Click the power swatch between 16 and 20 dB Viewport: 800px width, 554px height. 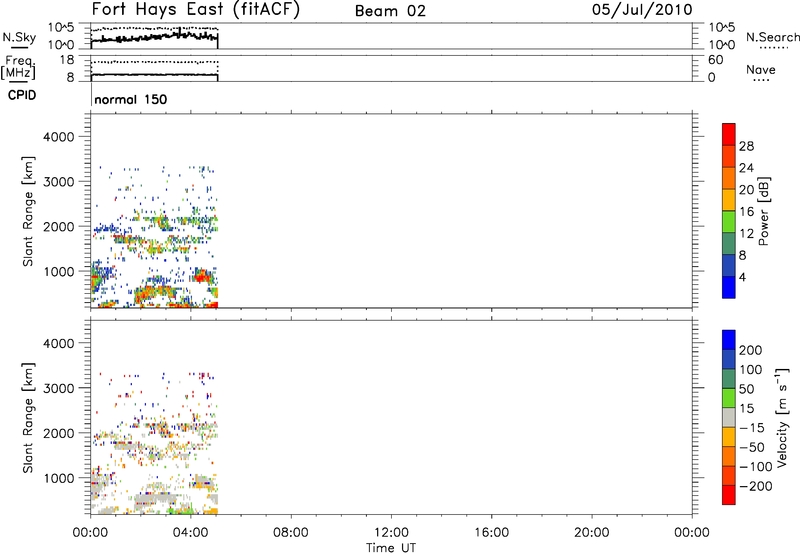click(x=729, y=200)
